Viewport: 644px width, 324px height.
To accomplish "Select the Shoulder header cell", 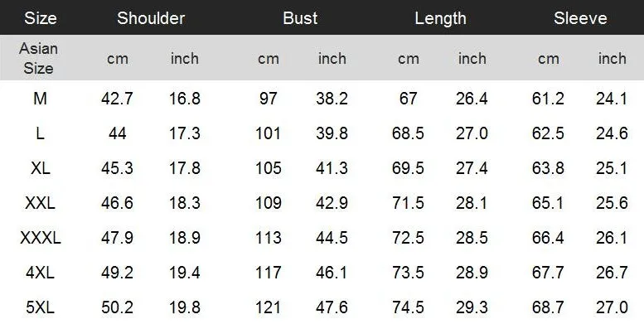I will pyautogui.click(x=151, y=18).
